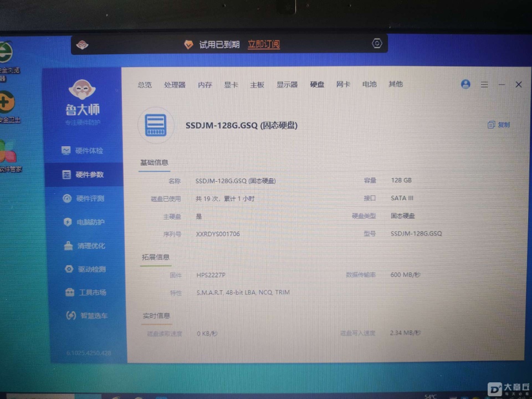The height and width of the screenshot is (399, 532).
Task: Minimize the 鲁大师 window
Action: click(502, 84)
